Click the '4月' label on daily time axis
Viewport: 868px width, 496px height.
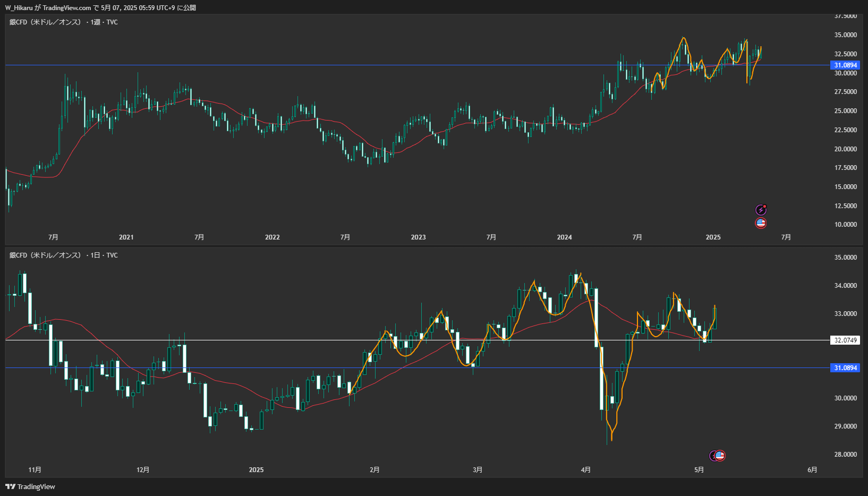pyautogui.click(x=586, y=470)
